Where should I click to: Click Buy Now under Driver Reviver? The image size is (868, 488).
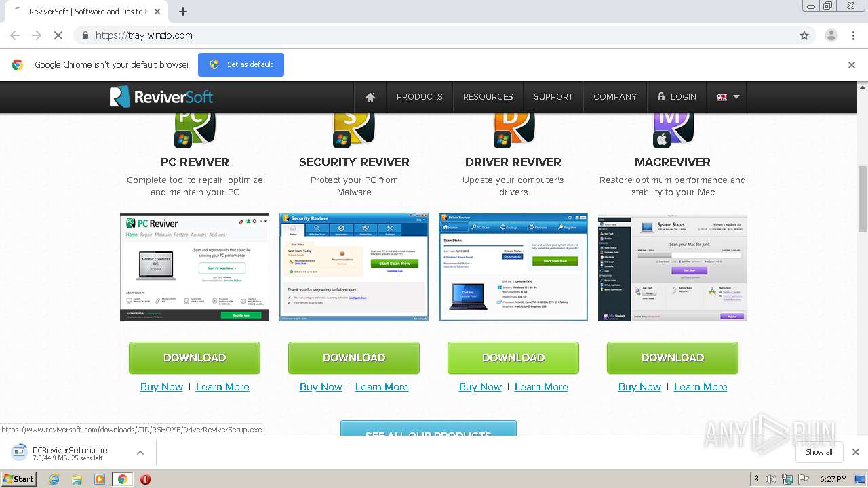tap(480, 387)
